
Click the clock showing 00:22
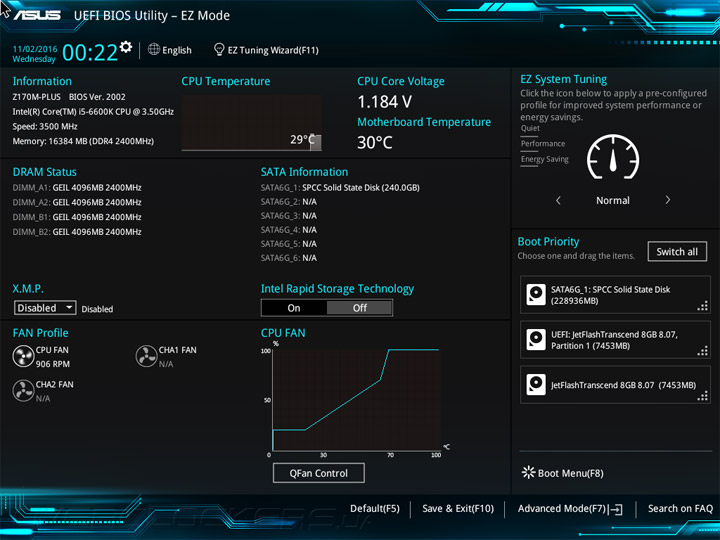coord(90,52)
